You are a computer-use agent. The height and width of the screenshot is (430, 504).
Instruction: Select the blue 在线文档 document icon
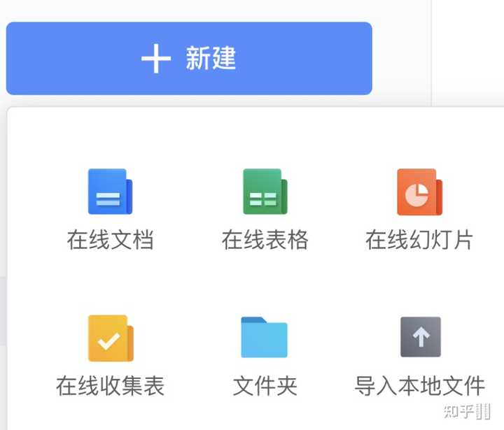tap(111, 192)
